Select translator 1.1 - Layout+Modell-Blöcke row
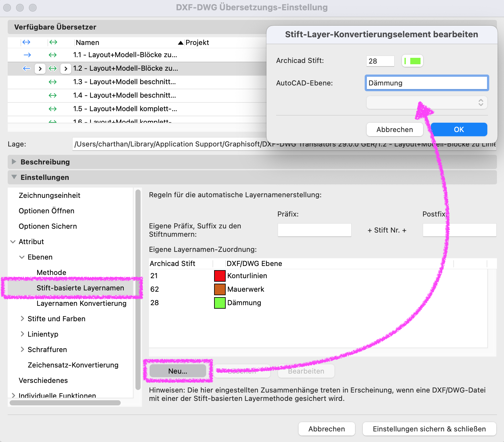 (137, 55)
